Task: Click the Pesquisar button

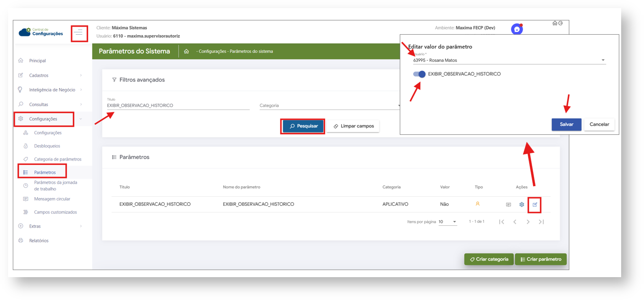Action: (303, 126)
